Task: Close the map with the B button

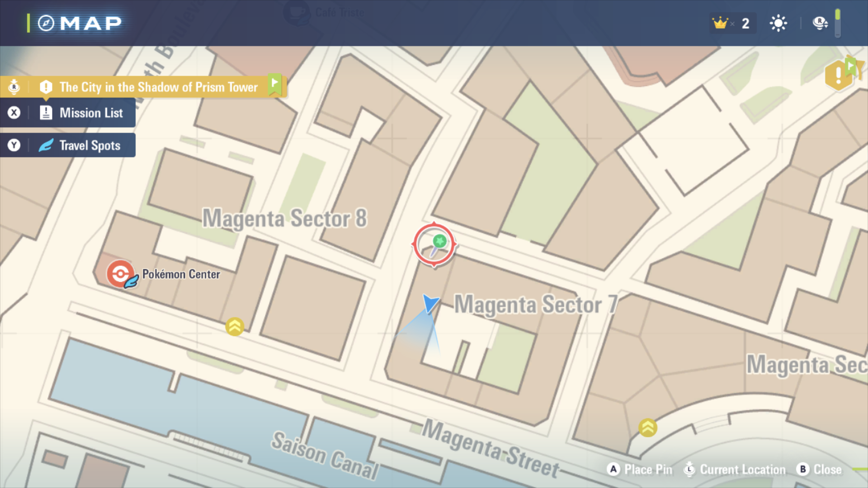Action: (819, 469)
